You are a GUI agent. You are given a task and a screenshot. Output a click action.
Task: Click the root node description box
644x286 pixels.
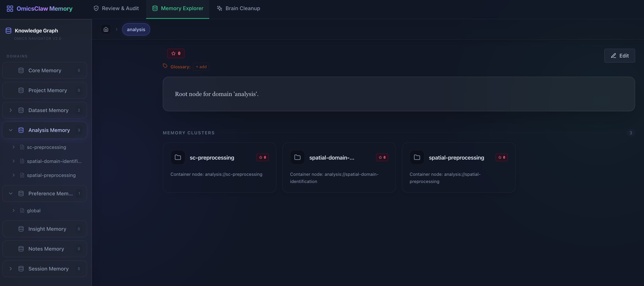tap(399, 94)
